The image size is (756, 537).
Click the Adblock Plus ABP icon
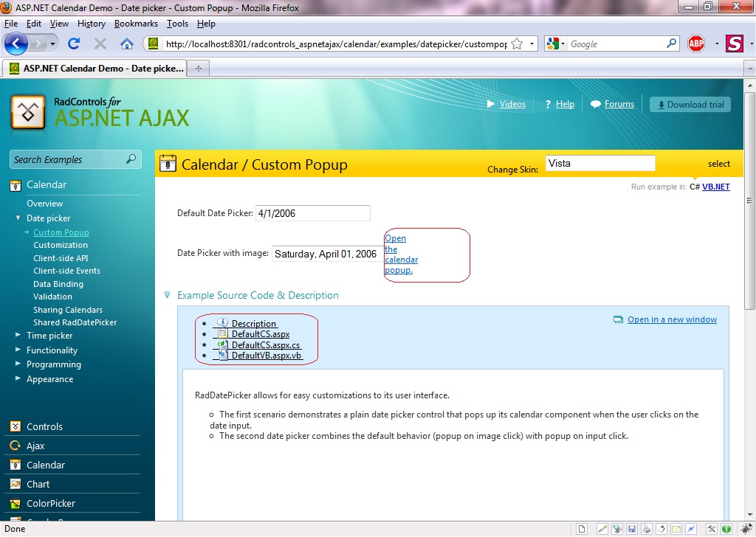coord(695,44)
